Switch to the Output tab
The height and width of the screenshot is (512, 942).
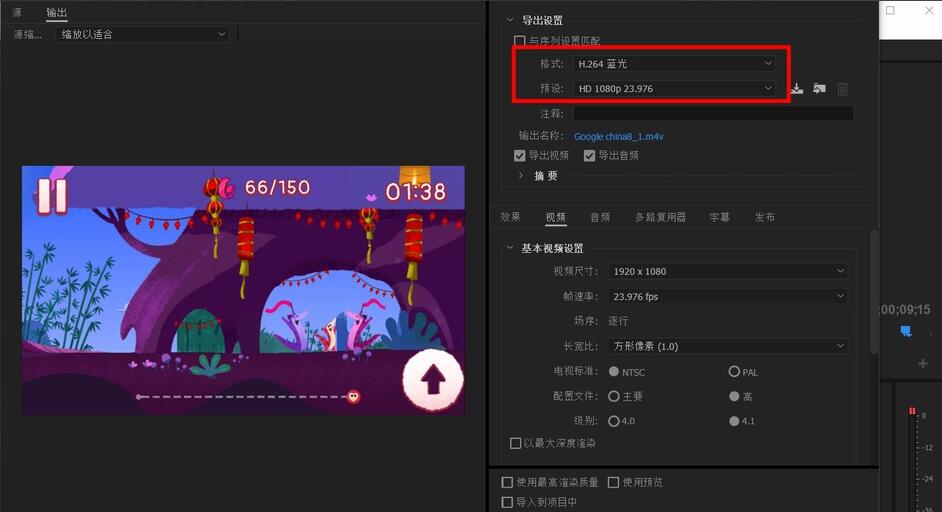(56, 12)
